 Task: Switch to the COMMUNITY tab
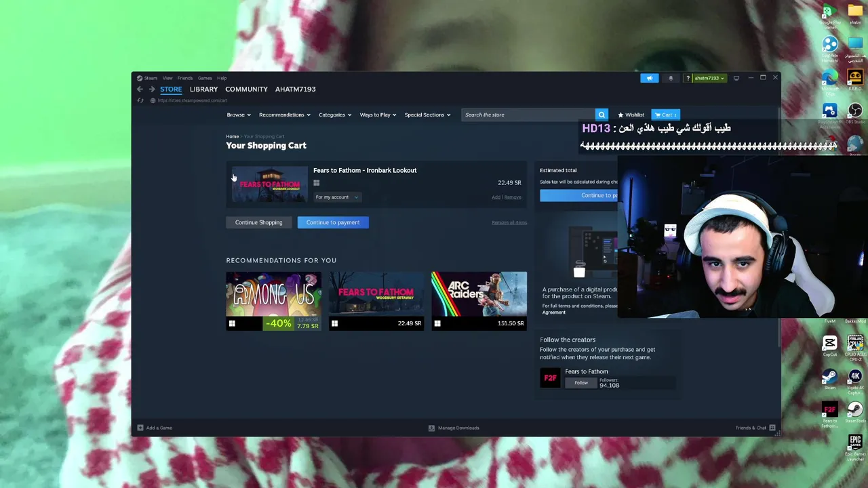[x=246, y=89]
